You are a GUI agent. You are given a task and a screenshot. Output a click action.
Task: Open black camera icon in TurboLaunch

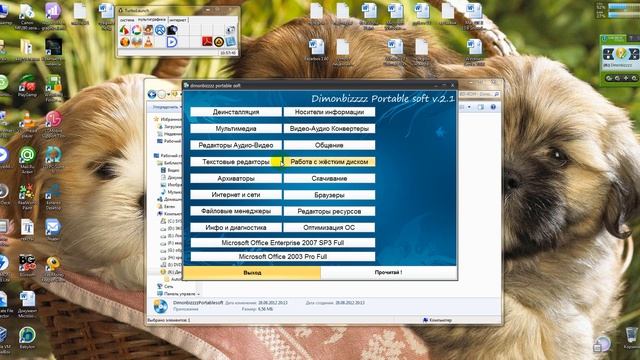pos(172,30)
